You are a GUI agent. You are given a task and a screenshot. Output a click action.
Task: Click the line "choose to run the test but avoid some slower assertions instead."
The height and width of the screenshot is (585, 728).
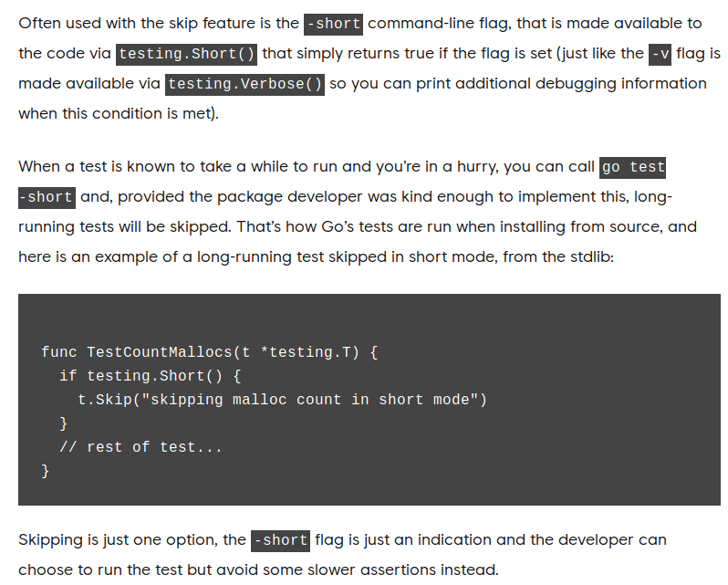click(258, 570)
